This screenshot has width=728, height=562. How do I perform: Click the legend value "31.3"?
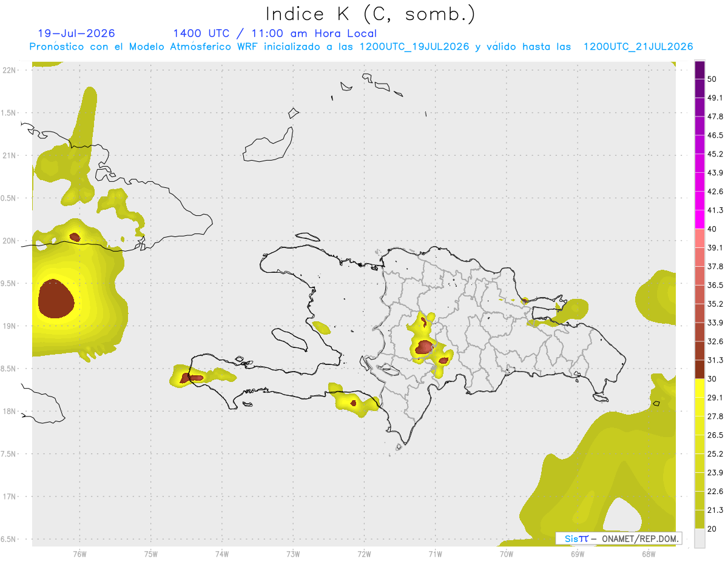[715, 360]
